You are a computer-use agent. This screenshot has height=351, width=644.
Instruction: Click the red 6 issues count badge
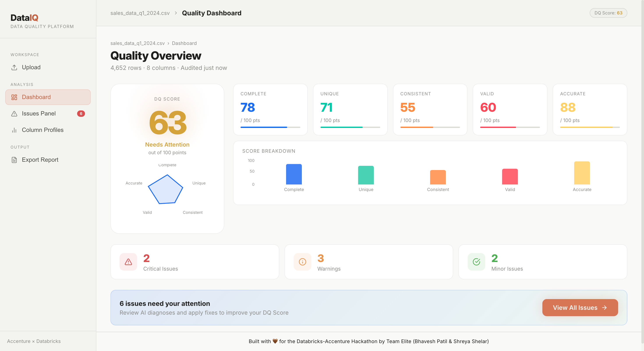click(81, 113)
